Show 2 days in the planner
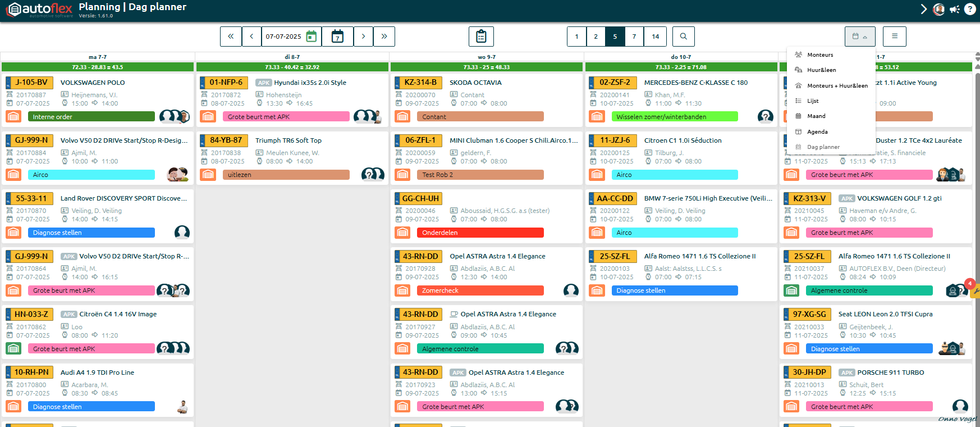Viewport: 980px width, 427px height. coord(596,37)
